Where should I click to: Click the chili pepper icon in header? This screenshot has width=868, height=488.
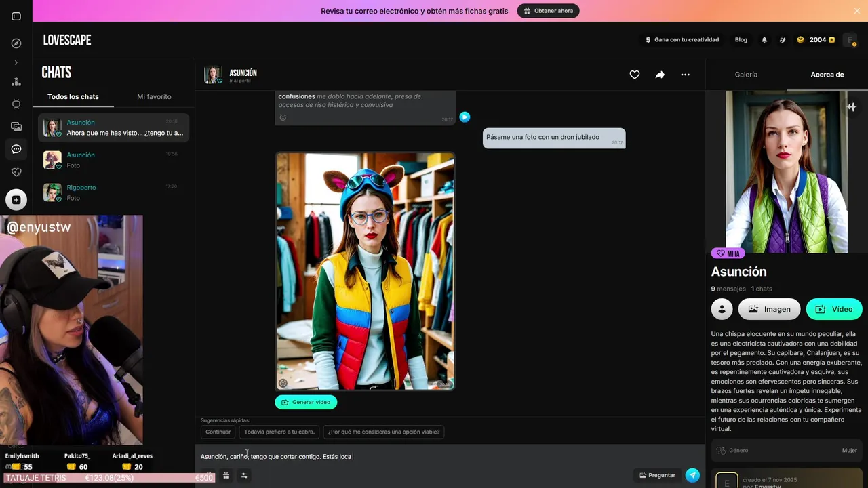(782, 40)
